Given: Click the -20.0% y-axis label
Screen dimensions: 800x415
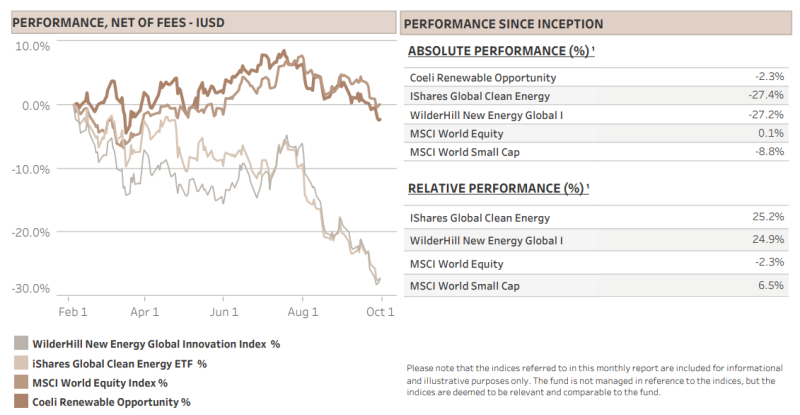Looking at the screenshot, I should pyautogui.click(x=31, y=232).
